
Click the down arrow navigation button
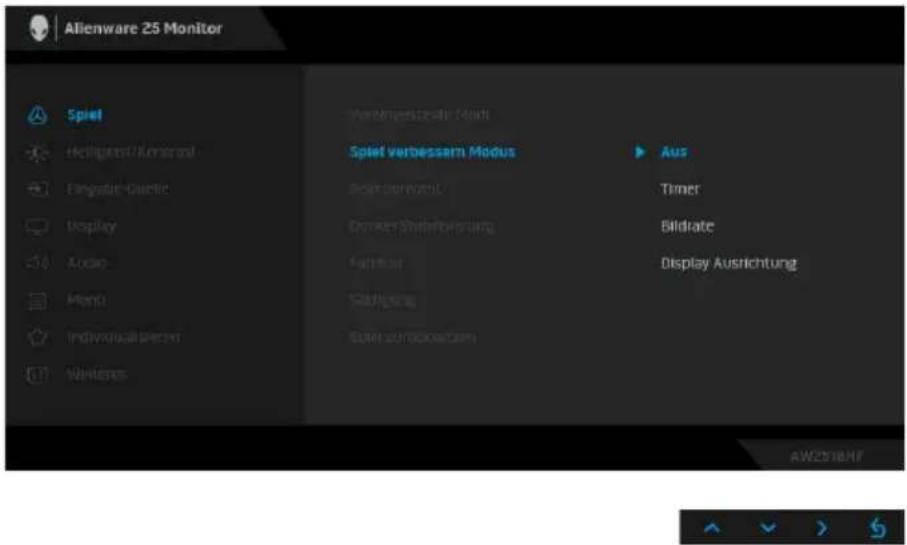pos(768,528)
